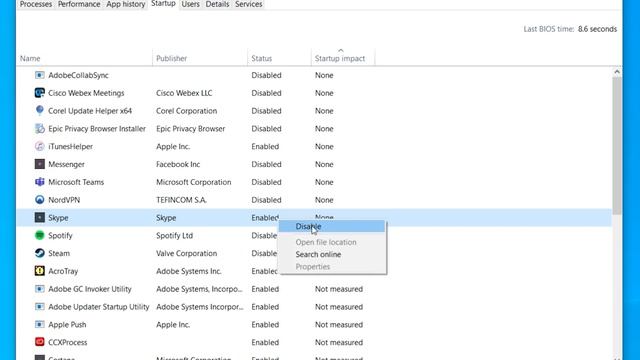Image resolution: width=640 pixels, height=360 pixels.
Task: Click the Messenger app icon
Action: 40,164
